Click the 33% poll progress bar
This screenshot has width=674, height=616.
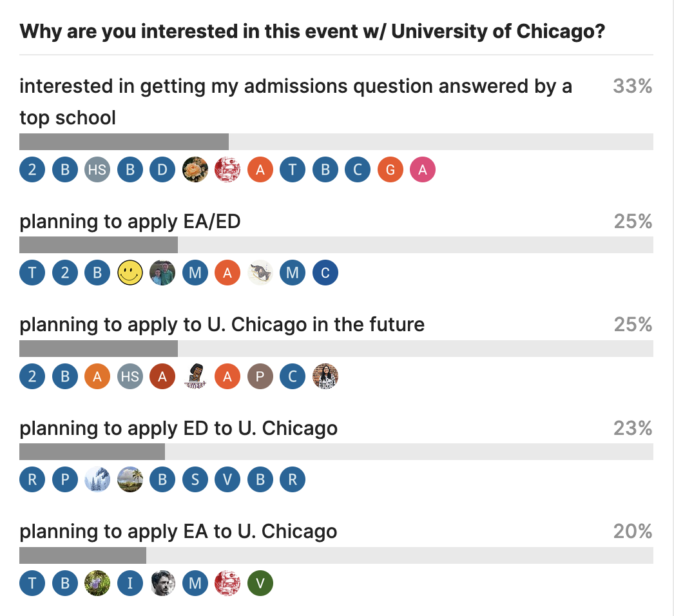(336, 142)
